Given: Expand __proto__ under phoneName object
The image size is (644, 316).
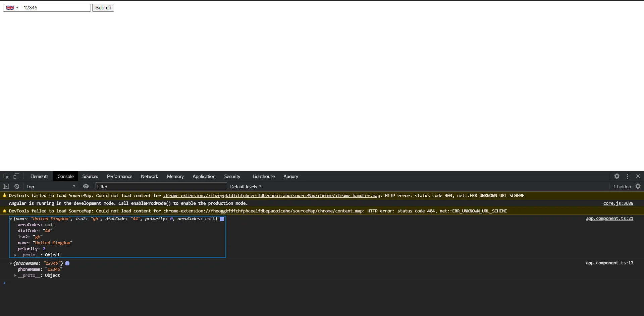Looking at the screenshot, I should pyautogui.click(x=15, y=275).
